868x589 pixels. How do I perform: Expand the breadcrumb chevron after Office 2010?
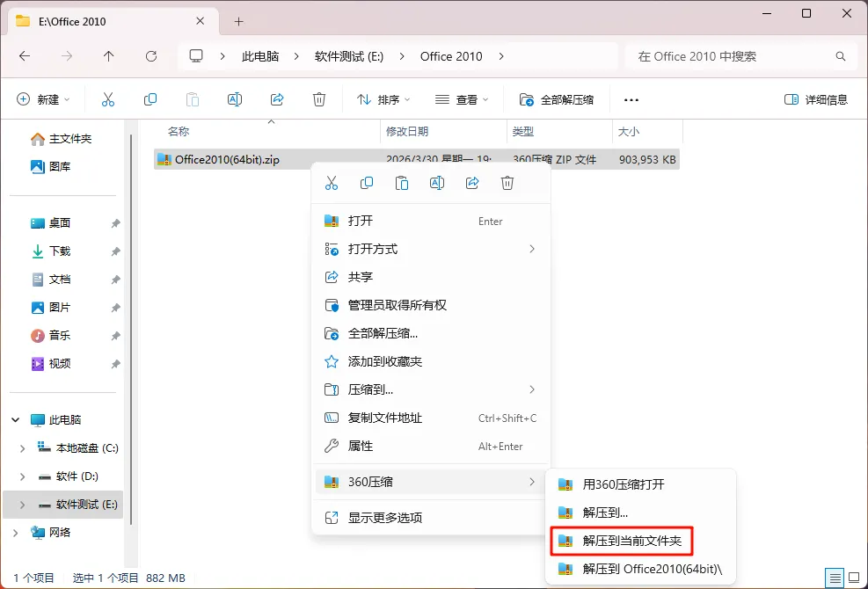(501, 56)
